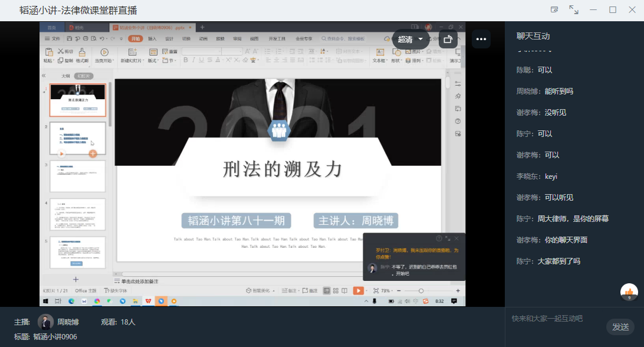Click the zoom slider handle in status bar

[421, 291]
